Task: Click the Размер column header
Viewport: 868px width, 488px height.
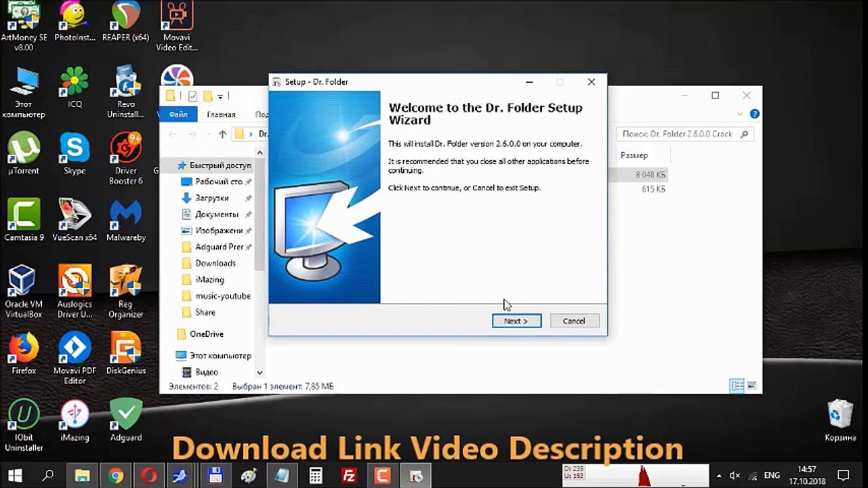Action: pos(634,155)
